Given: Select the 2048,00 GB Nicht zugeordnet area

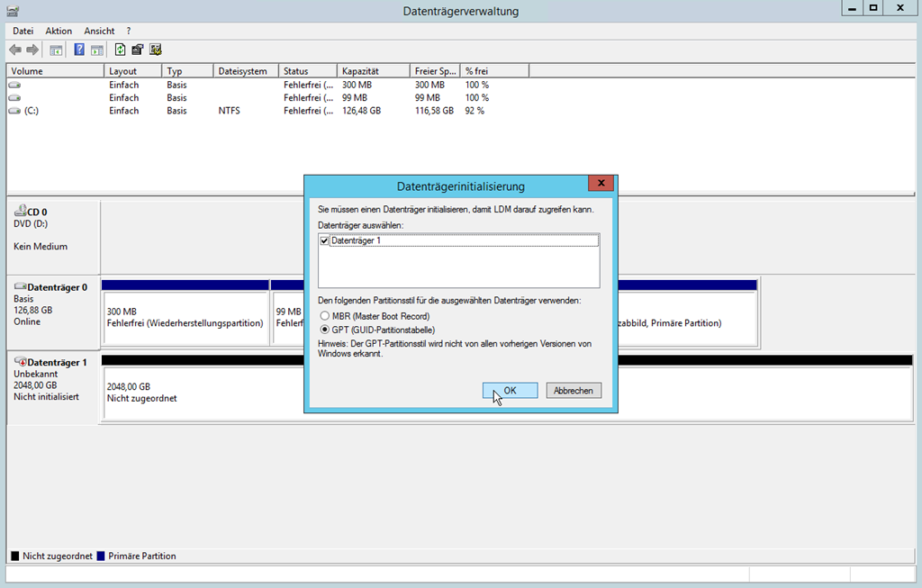Looking at the screenshot, I should click(198, 392).
